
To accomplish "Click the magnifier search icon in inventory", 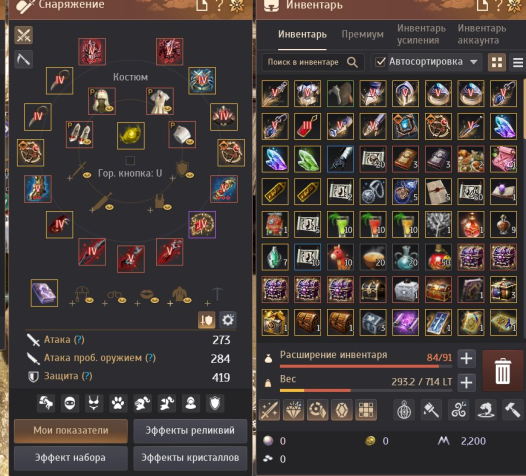I will (352, 62).
